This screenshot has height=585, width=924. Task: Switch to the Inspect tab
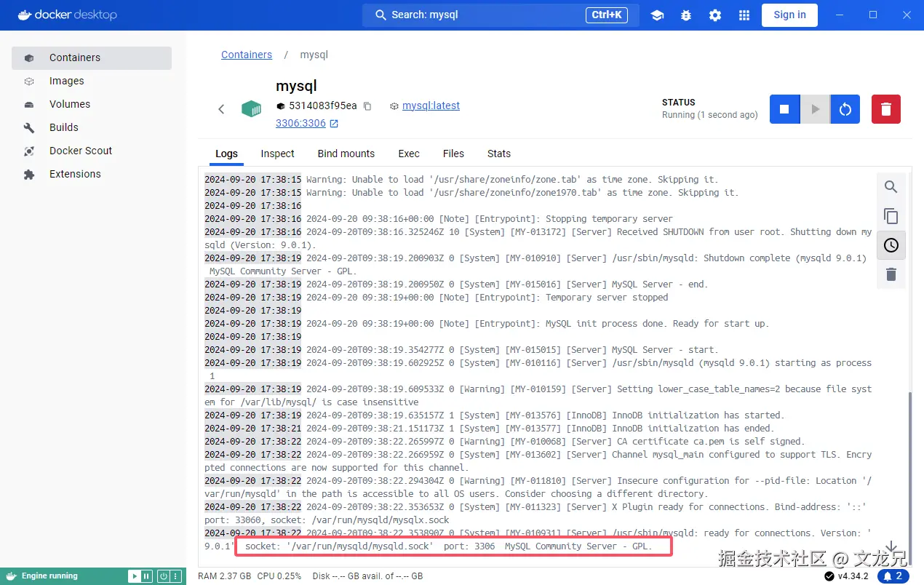277,154
